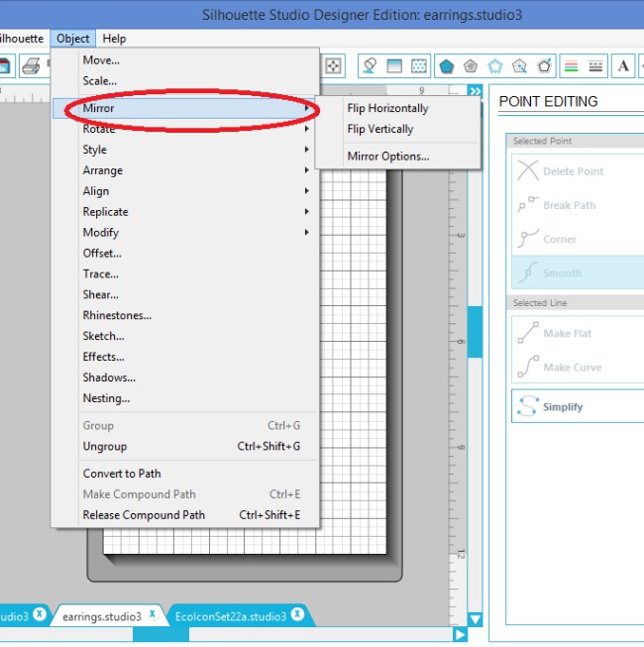This screenshot has height=647, width=644.
Task: Open Mirror Options… entry
Action: (388, 156)
